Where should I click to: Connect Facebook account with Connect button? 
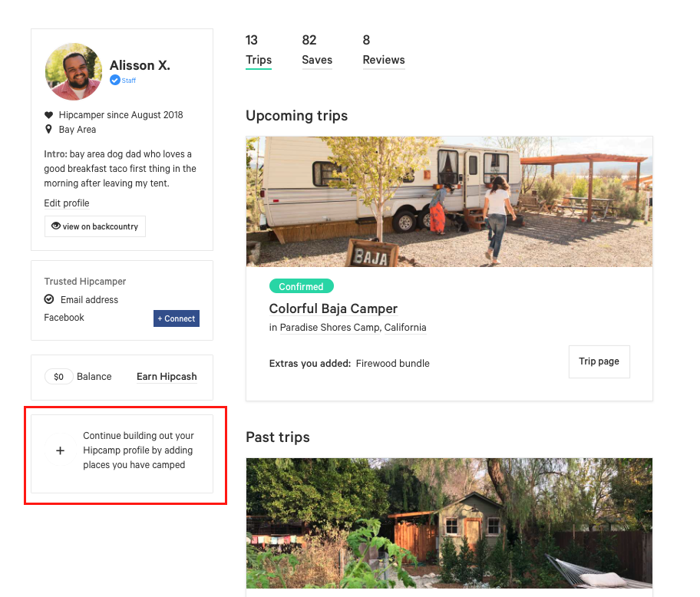(177, 318)
